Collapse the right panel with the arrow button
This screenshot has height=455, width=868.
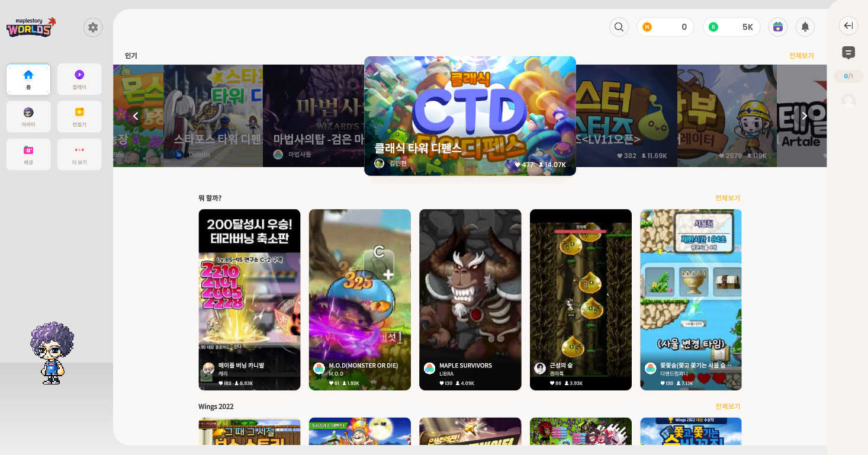click(x=848, y=25)
